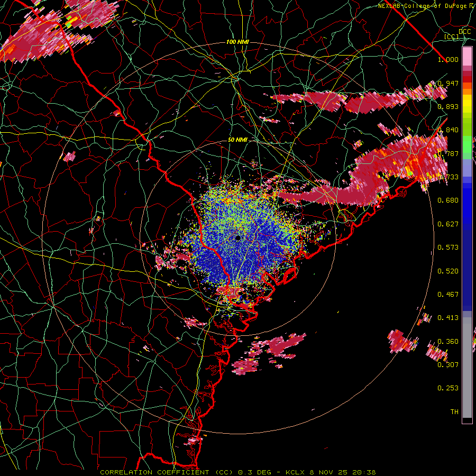
Task: Click the light pink top segment of the color bar
Action: tap(467, 57)
